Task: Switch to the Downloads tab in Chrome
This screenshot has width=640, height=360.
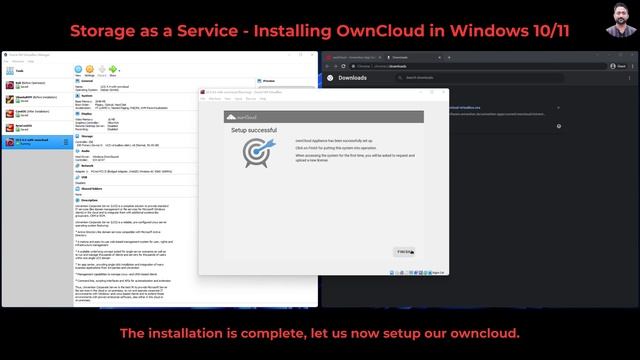Action: click(413, 58)
